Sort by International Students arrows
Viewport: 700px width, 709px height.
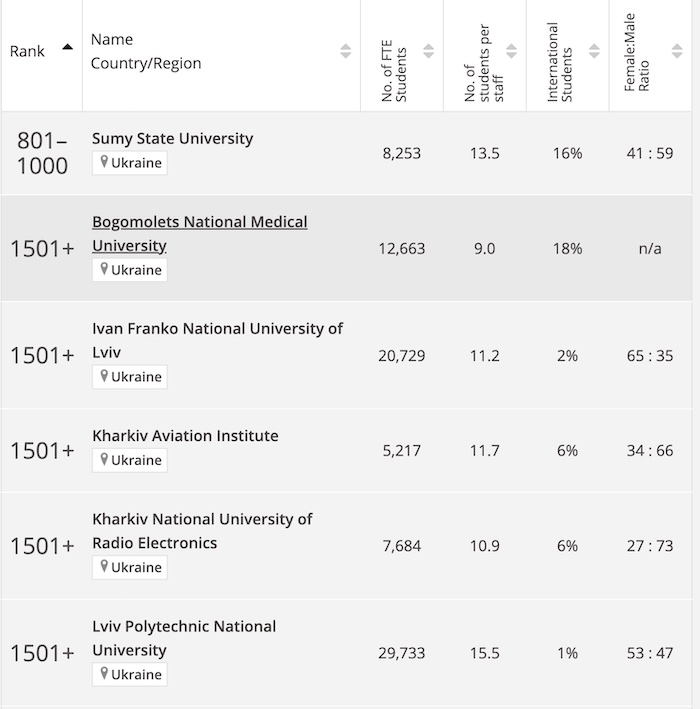pos(595,51)
